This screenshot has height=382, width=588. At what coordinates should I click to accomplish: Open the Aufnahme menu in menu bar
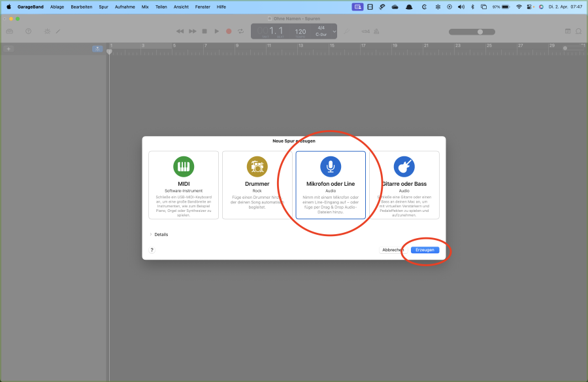pyautogui.click(x=125, y=7)
